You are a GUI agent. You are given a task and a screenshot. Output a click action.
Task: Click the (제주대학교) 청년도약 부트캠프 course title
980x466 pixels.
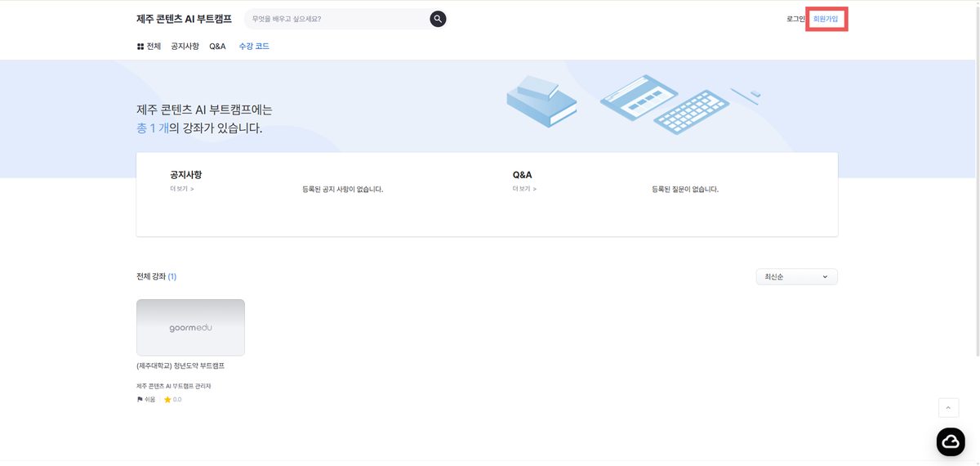[180, 365]
